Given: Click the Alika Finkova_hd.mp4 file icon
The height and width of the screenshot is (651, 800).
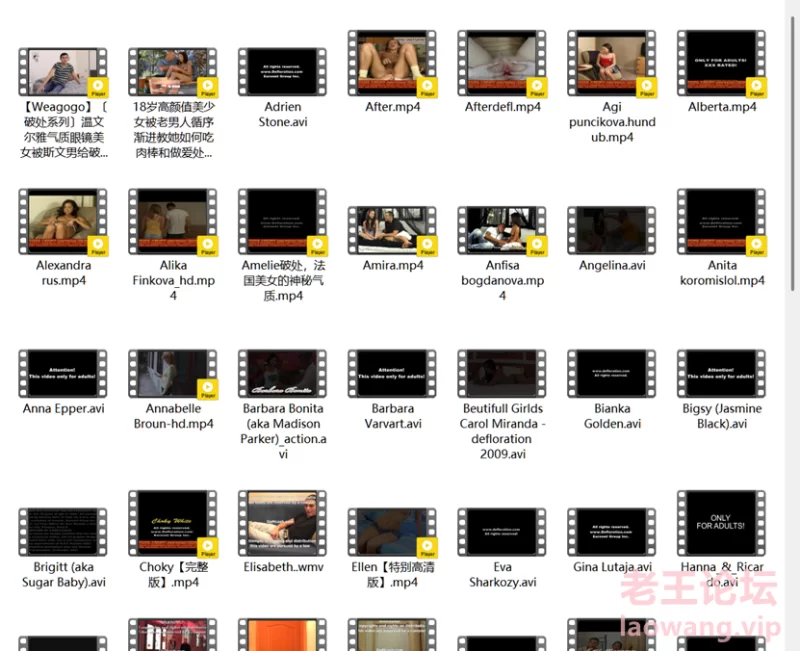Looking at the screenshot, I should tap(172, 222).
